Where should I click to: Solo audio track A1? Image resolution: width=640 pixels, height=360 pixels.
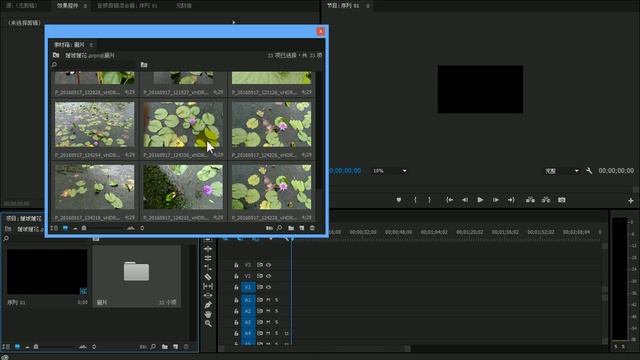coord(276,300)
